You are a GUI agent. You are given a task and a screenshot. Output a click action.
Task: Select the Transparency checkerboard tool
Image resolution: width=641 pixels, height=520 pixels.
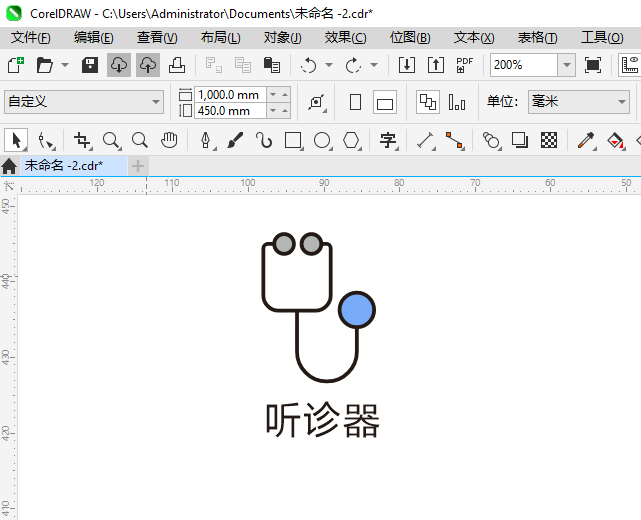point(549,140)
